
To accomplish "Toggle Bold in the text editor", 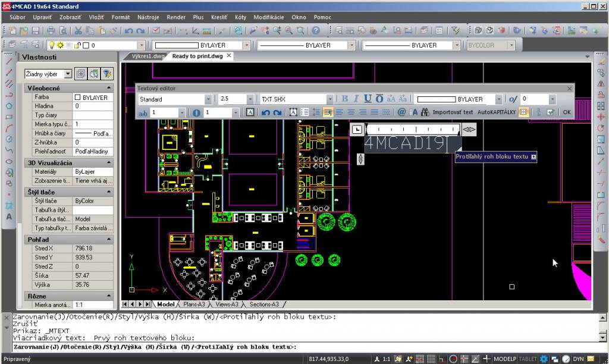I will tap(345, 99).
